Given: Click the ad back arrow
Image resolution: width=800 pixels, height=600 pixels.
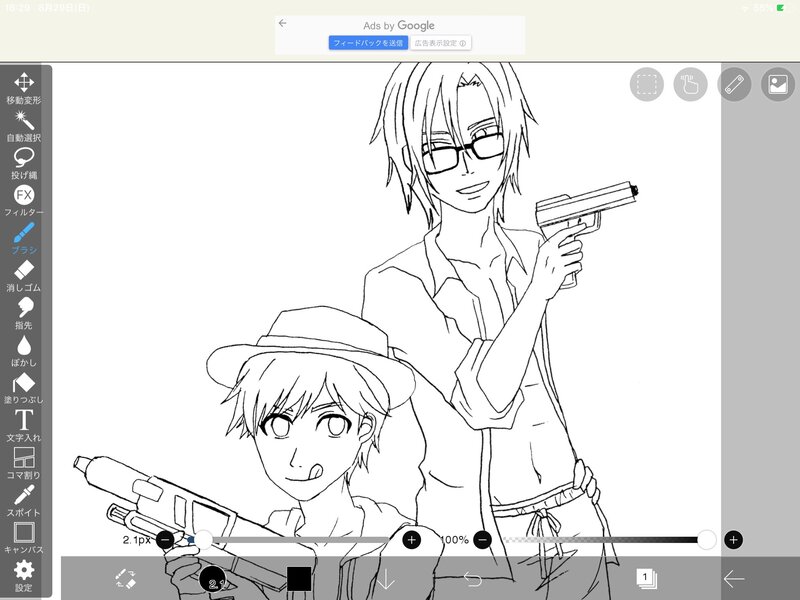Looking at the screenshot, I should [283, 23].
